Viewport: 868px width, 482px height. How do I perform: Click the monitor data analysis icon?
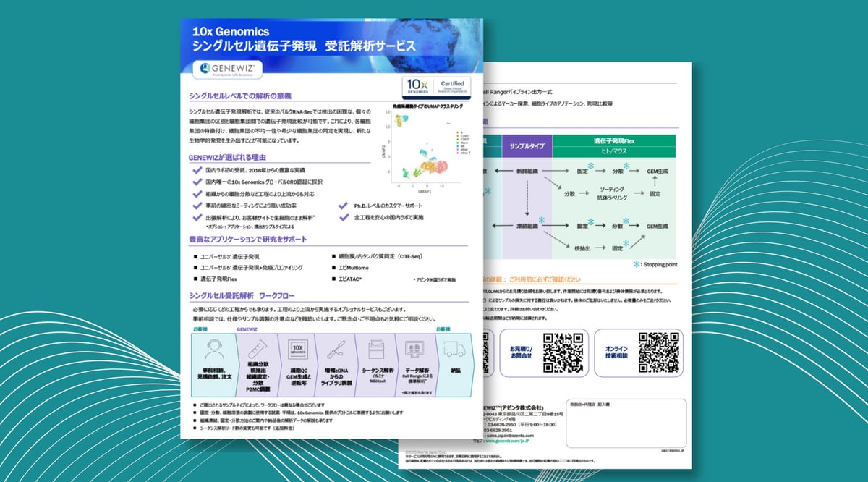click(414, 350)
